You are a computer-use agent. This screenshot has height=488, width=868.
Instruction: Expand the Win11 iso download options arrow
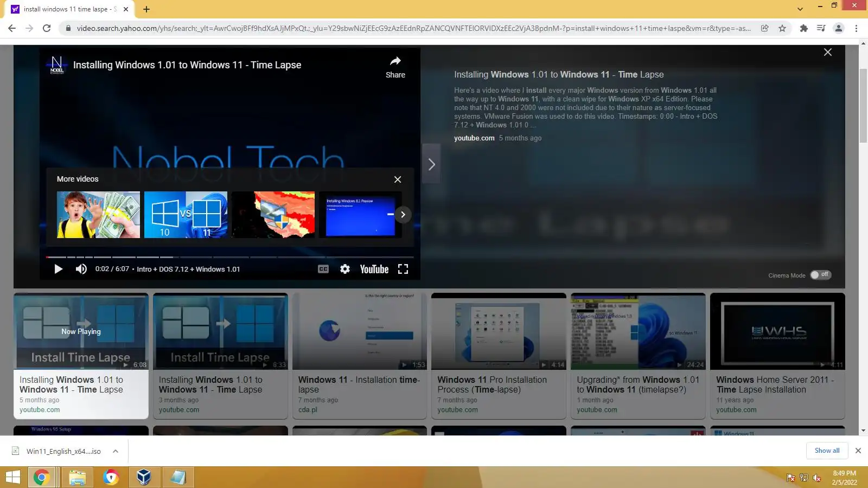pos(116,451)
